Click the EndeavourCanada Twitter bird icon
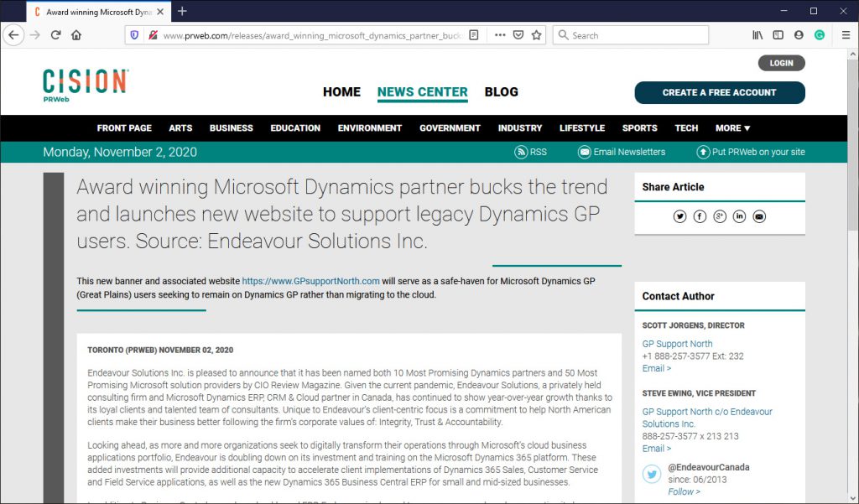This screenshot has width=859, height=504. pos(652,474)
